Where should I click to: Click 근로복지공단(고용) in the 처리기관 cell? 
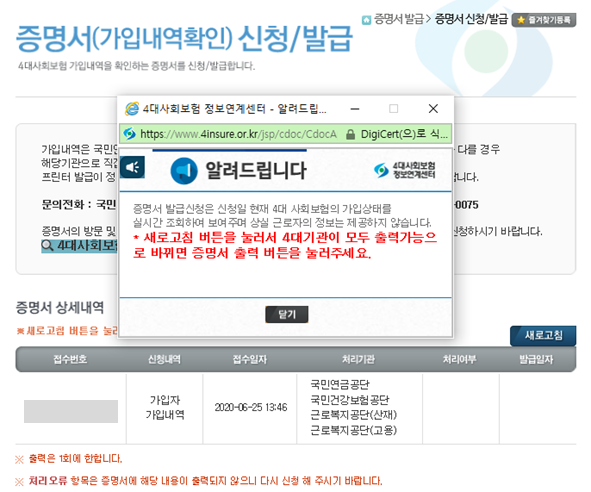pos(354,430)
